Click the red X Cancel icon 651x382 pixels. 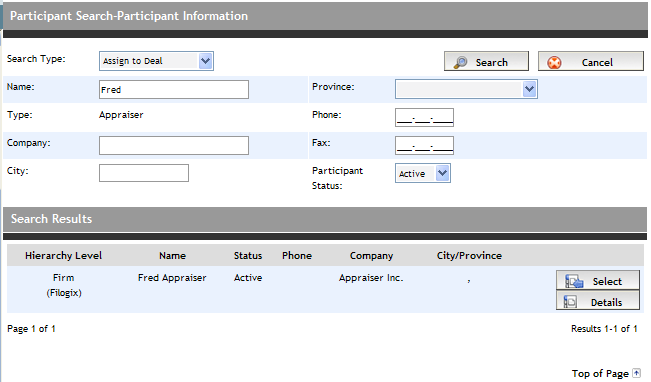pos(554,62)
